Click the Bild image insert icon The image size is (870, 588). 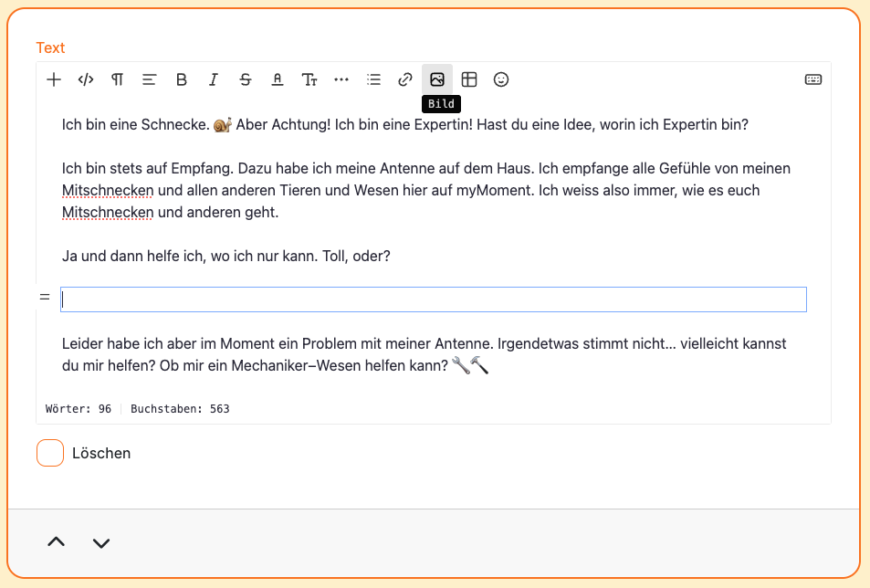pos(437,79)
